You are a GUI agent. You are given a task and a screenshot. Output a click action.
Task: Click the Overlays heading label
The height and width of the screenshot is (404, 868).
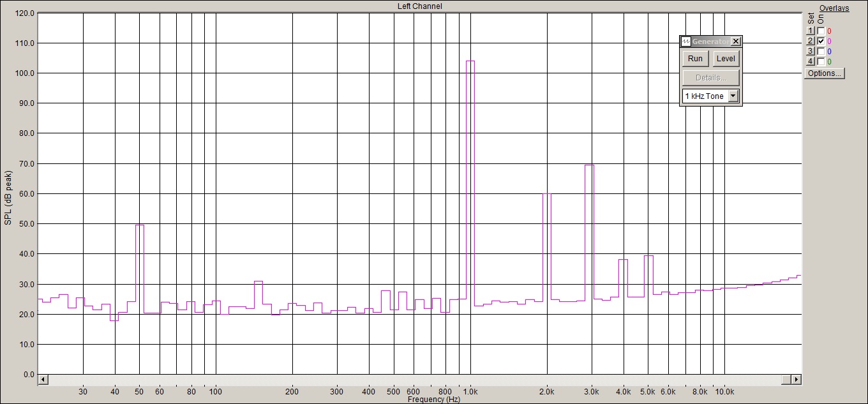coord(834,8)
